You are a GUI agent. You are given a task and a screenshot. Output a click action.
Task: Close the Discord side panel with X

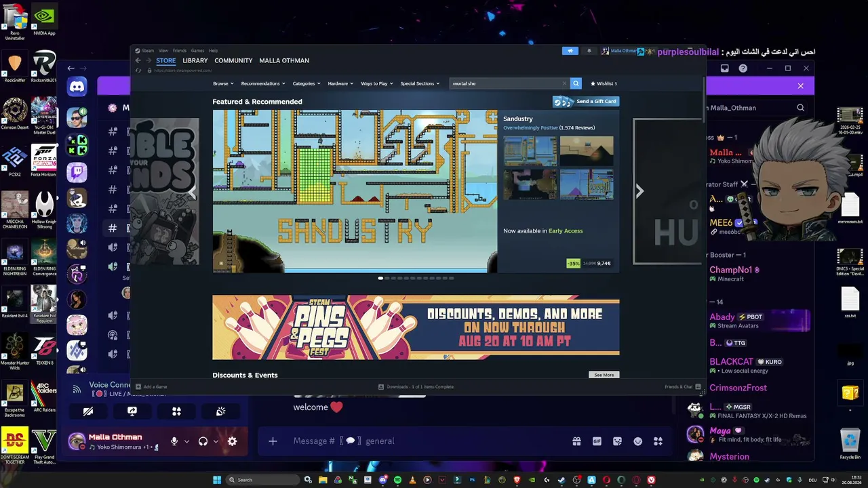(800, 86)
